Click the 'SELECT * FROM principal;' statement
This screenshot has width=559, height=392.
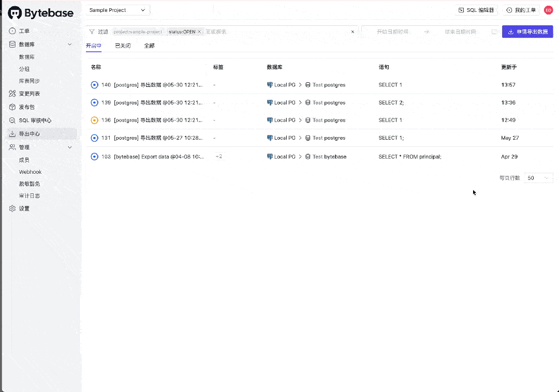tap(410, 157)
